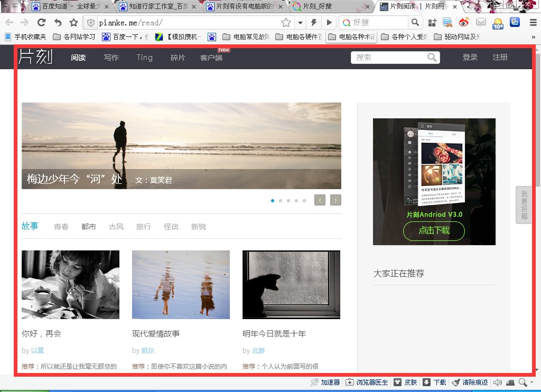
Task: Open zoom dropdown arrow in status bar
Action: [530, 383]
